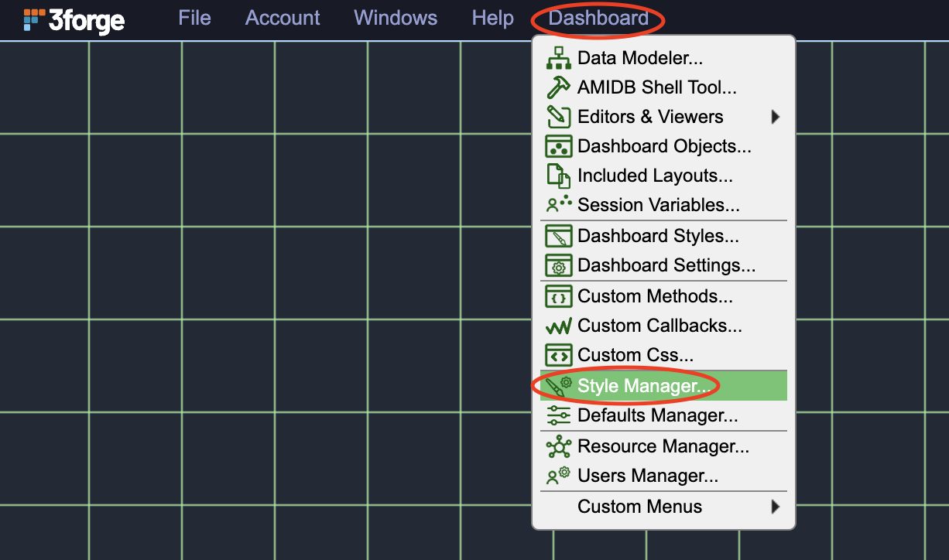Expand the Editors & Viewers submenu arrow

pyautogui.click(x=775, y=117)
